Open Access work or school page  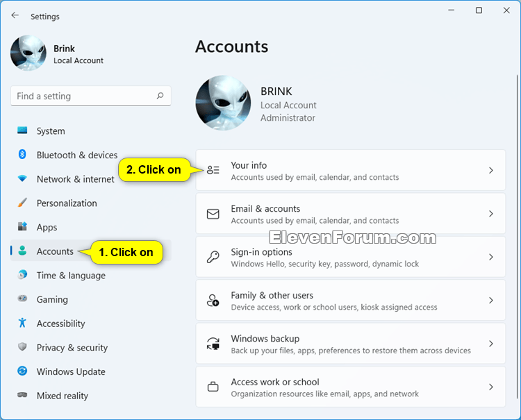(x=351, y=387)
